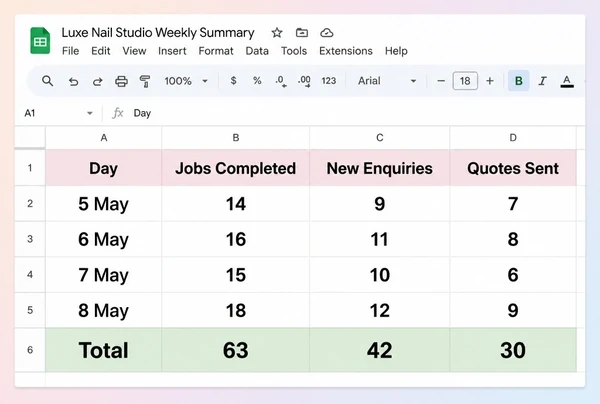Select row 3 header

click(x=30, y=239)
